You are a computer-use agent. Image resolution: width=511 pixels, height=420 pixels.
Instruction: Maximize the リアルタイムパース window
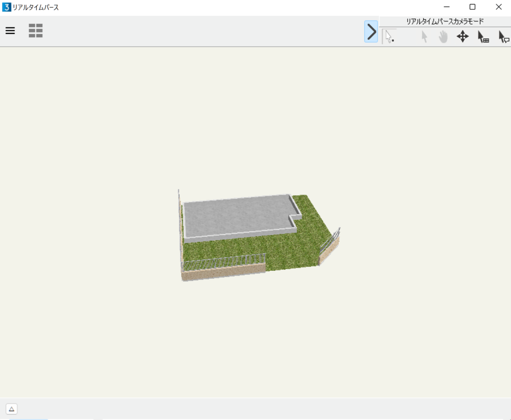[x=472, y=7]
